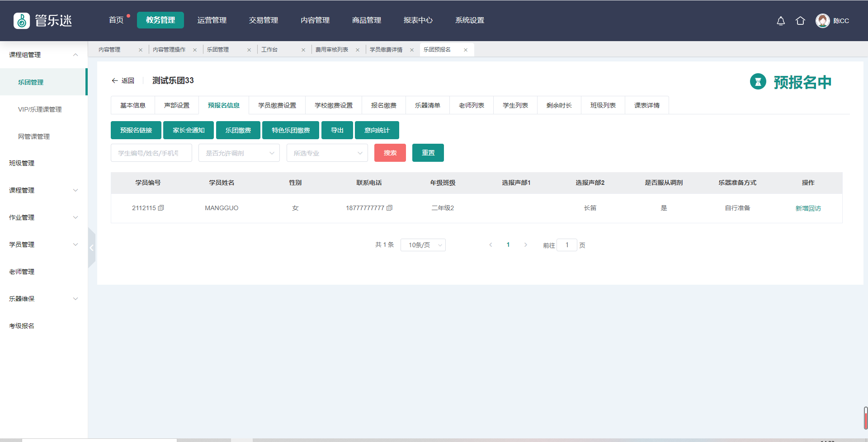Open the 是否允许调剂 dropdown

coord(239,153)
